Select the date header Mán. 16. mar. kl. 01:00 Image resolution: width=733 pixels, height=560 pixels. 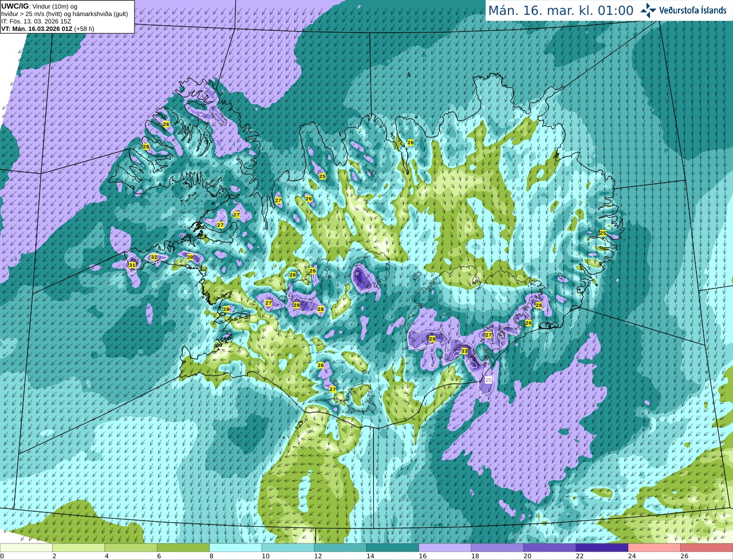(x=561, y=11)
